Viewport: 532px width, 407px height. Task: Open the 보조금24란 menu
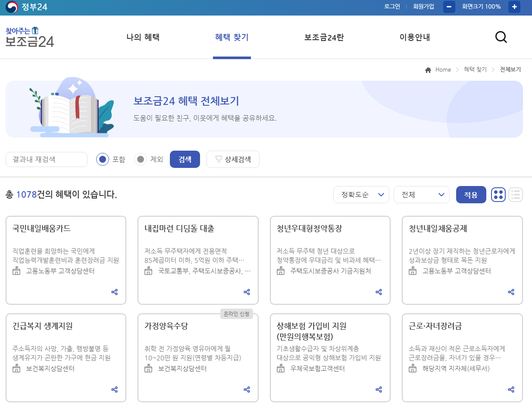(324, 38)
